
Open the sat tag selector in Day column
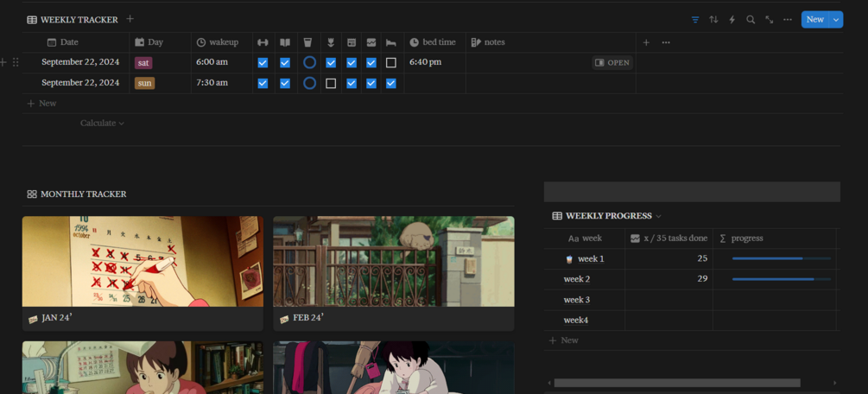coord(143,62)
